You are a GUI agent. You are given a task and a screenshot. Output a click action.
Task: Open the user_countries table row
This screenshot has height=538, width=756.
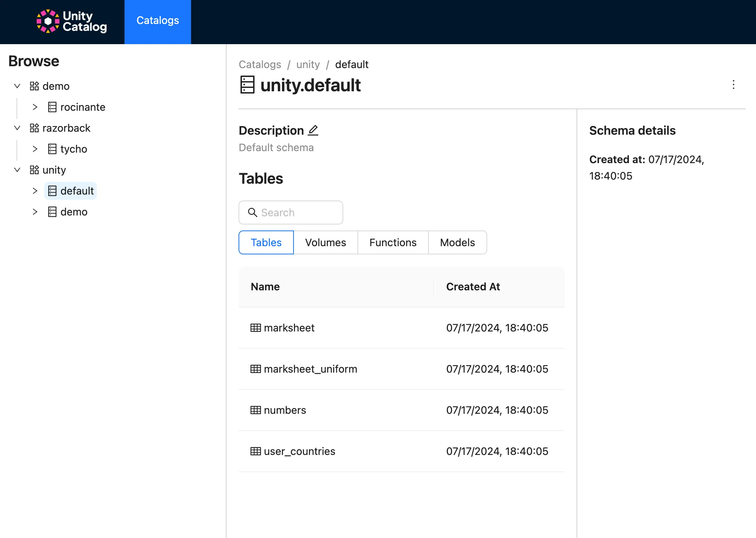click(299, 451)
